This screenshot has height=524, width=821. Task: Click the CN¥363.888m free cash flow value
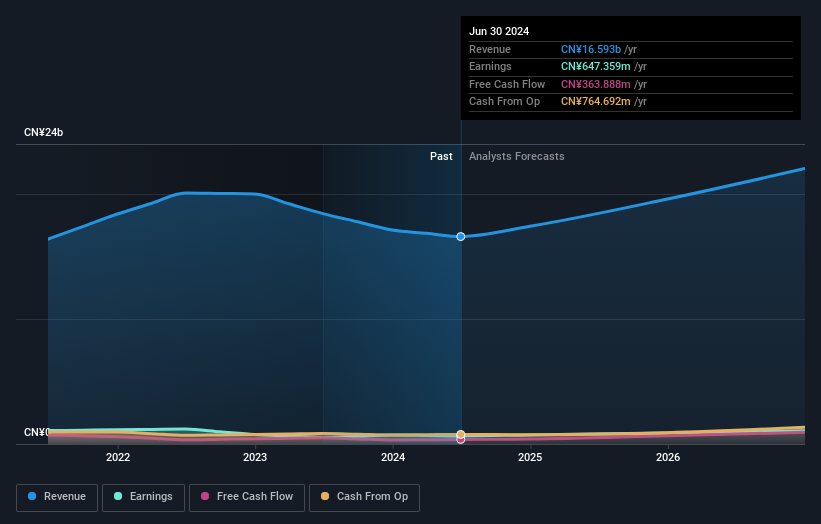point(595,84)
